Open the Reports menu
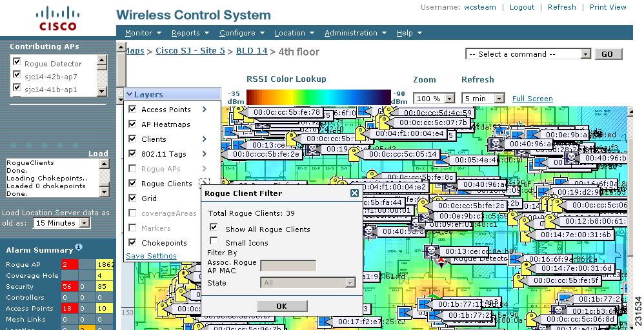Screen dimensions: 644x330 (x=190, y=33)
